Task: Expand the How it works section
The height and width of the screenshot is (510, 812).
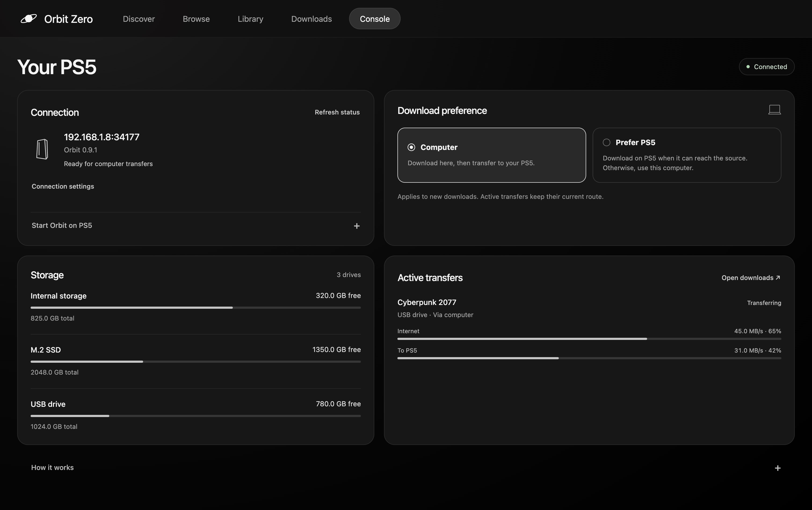Action: pos(406,468)
